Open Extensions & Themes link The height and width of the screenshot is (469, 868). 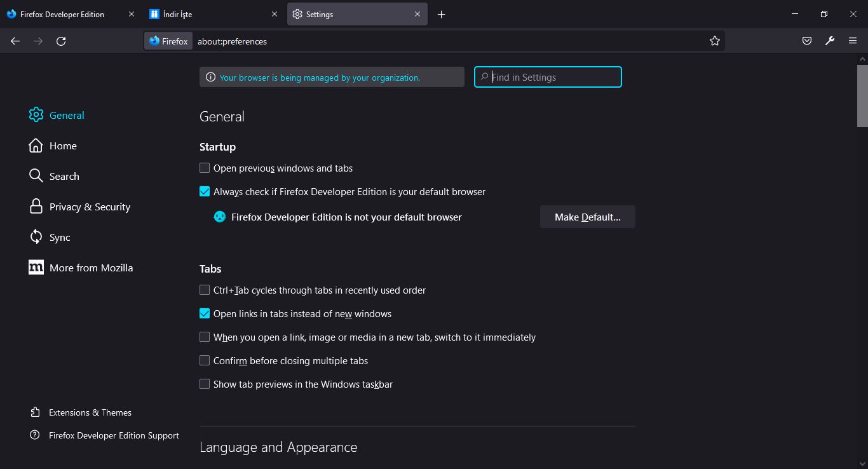click(90, 412)
